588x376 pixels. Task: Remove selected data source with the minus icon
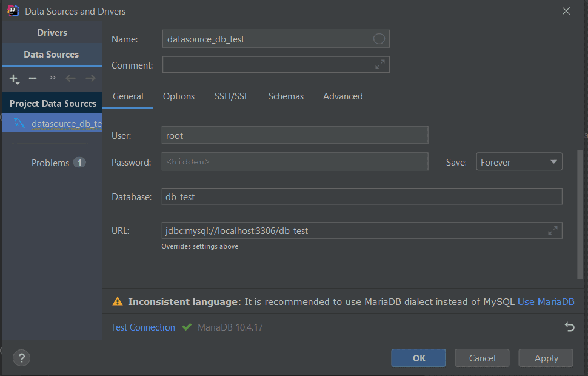[33, 78]
